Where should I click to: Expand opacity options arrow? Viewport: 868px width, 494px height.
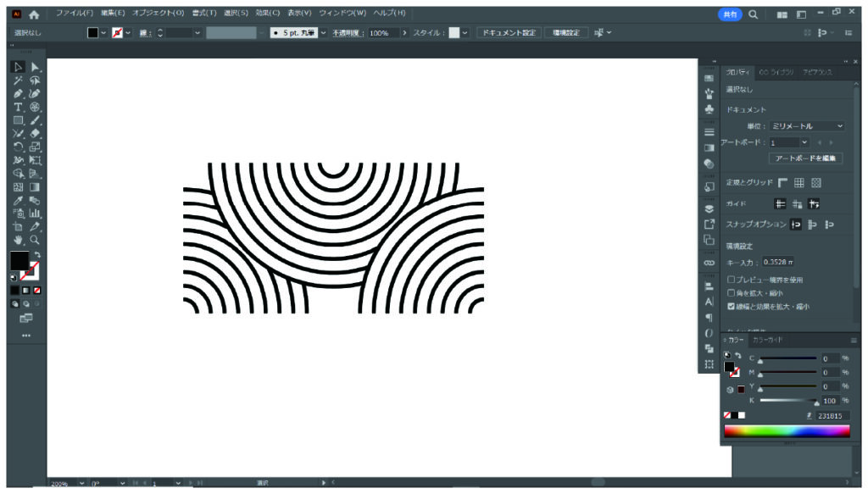pyautogui.click(x=404, y=33)
